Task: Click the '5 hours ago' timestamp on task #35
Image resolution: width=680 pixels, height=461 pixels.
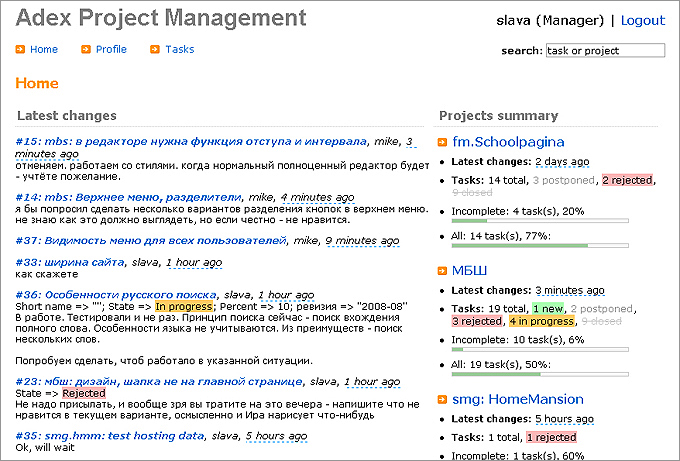Action: pos(277,436)
